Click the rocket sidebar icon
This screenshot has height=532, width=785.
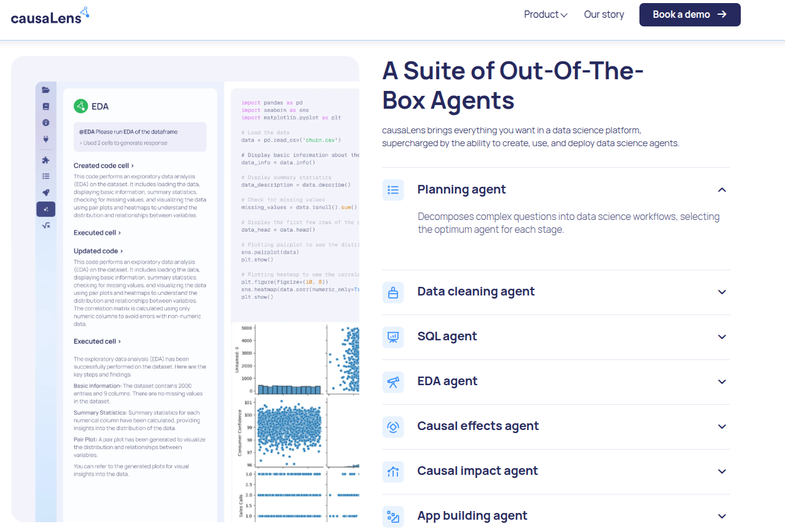click(45, 193)
